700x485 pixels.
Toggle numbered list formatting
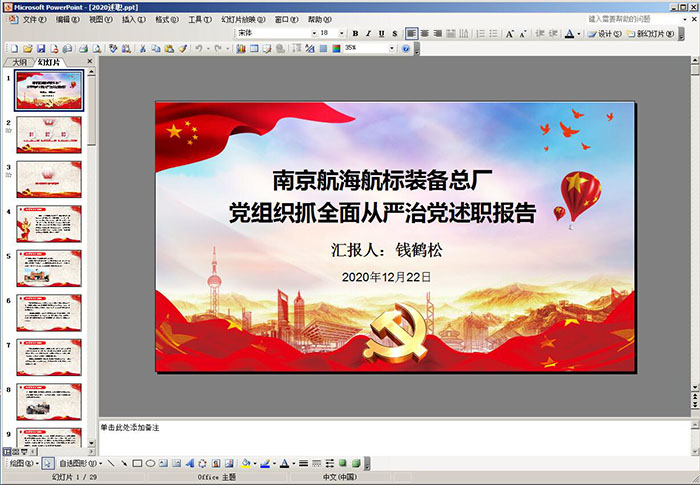[481, 33]
